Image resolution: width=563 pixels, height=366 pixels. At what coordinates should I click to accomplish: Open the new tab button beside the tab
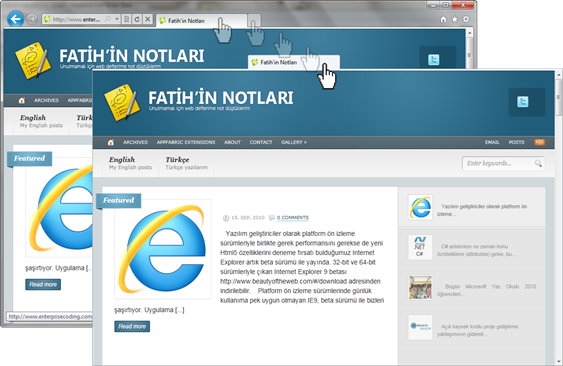click(254, 20)
